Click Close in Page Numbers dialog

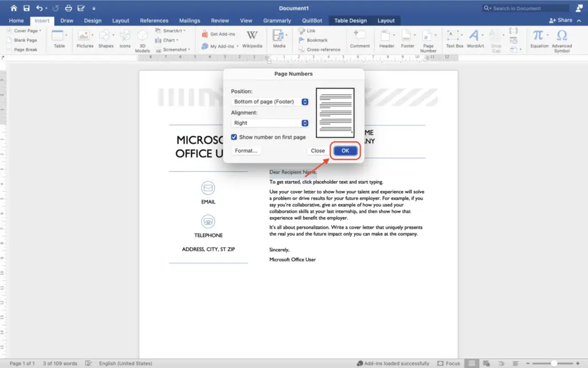click(x=318, y=151)
